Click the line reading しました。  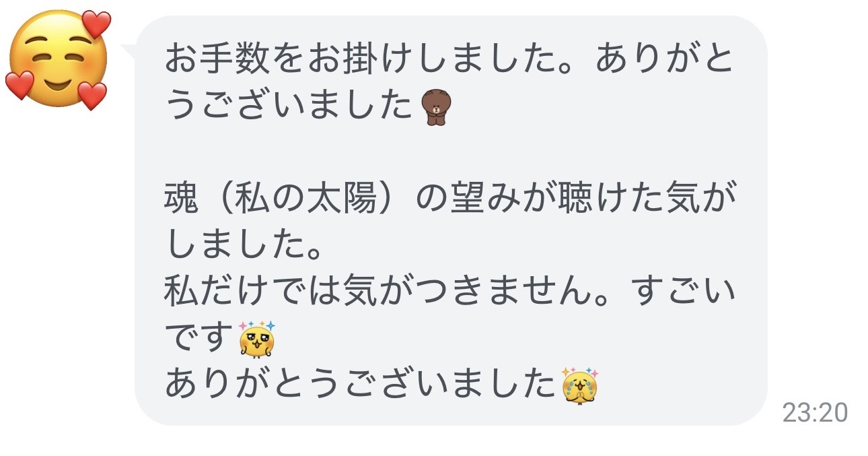[243, 247]
